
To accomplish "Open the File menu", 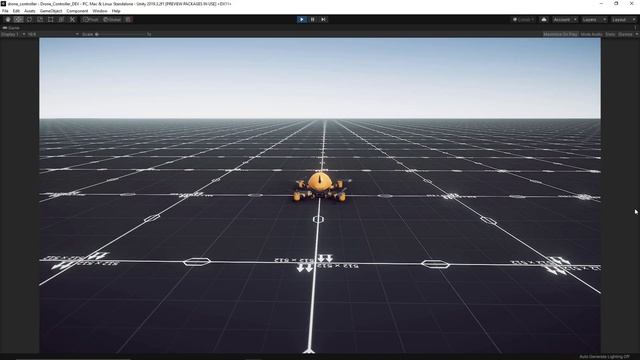I will pyautogui.click(x=5, y=11).
